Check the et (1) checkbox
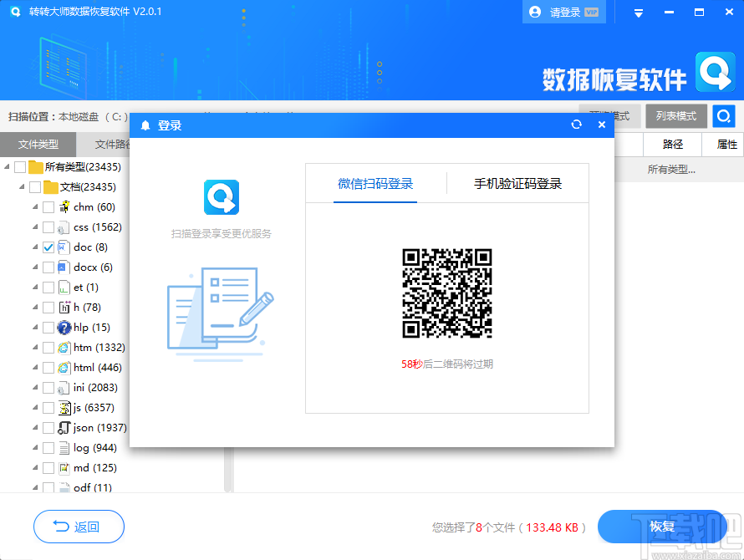The height and width of the screenshot is (560, 744). click(48, 288)
